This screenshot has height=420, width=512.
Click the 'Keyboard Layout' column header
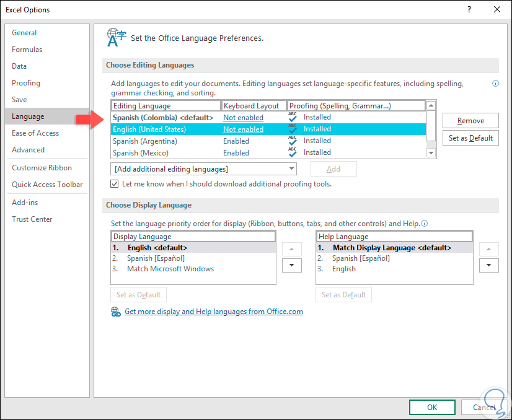254,106
